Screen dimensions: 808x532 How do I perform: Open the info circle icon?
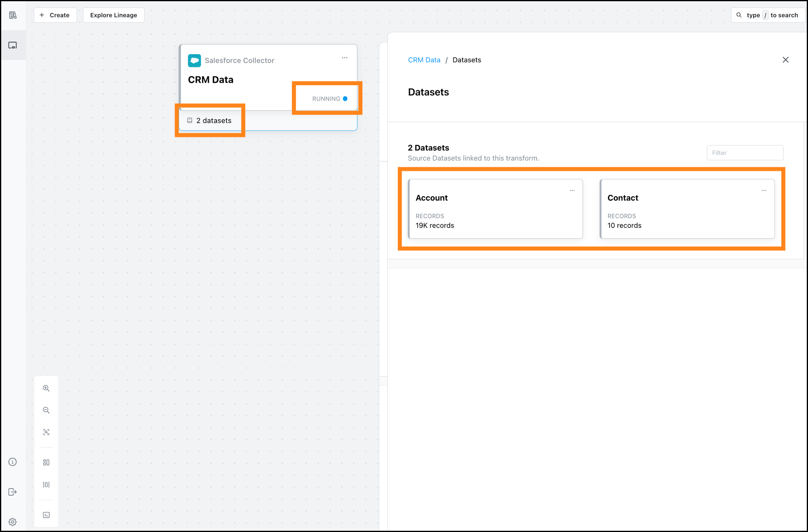(x=13, y=462)
